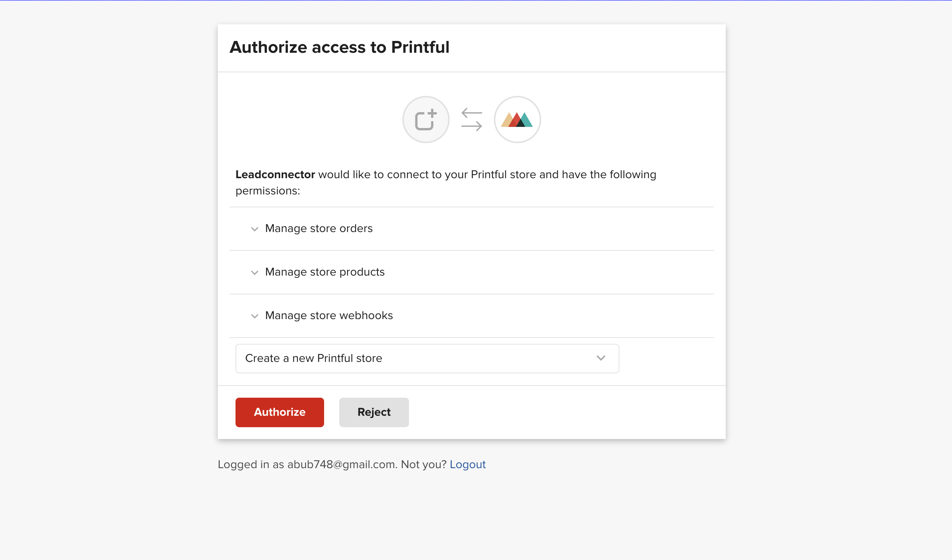Click the Leadconnector app placeholder icon

click(426, 119)
